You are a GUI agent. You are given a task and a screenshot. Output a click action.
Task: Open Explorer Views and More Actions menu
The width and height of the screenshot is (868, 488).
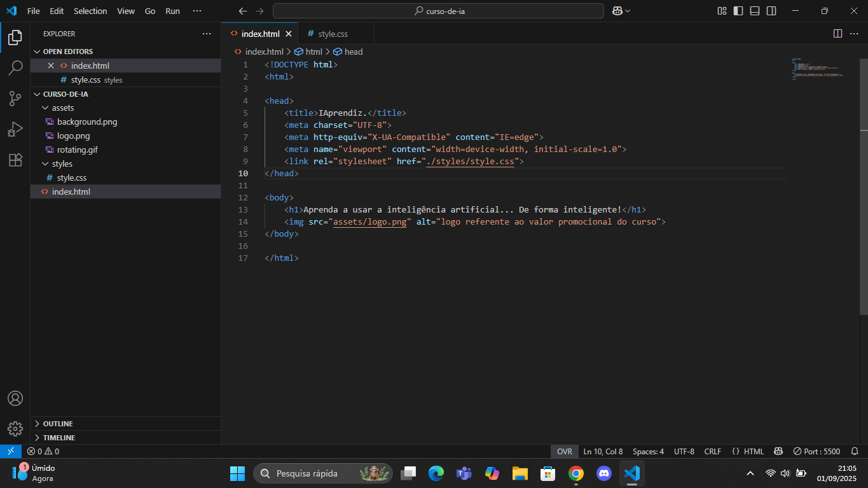point(207,34)
